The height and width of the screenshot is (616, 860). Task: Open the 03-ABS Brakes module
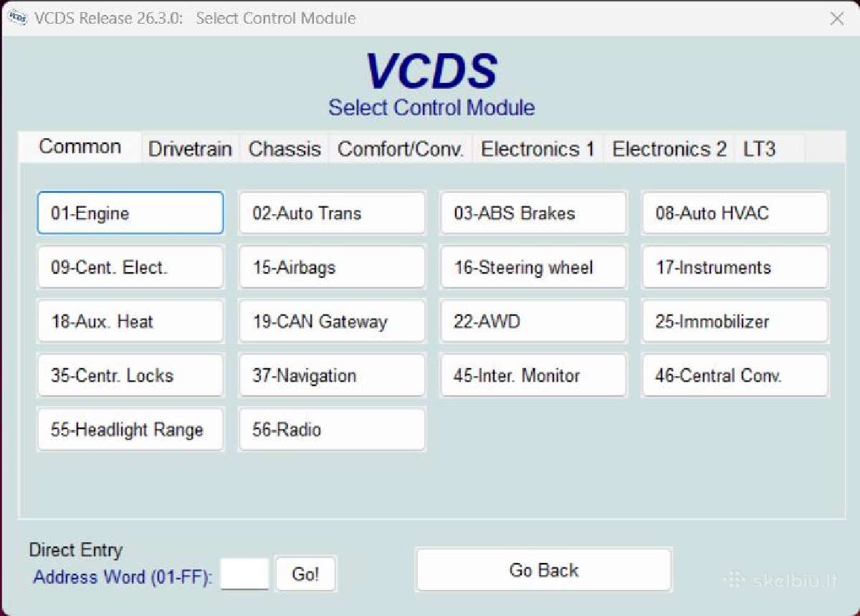coord(534,213)
